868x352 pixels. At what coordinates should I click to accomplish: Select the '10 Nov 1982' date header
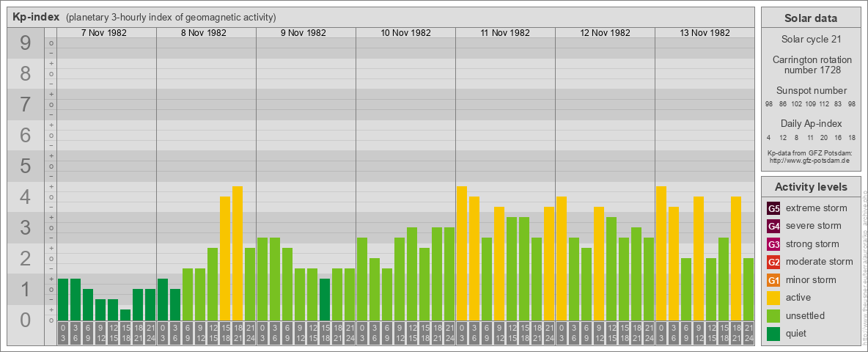[405, 33]
